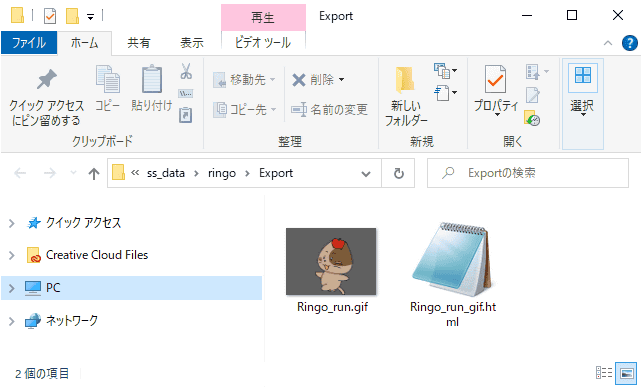642x387 pixels.
Task: Click the Edit document icon in 開く group
Action: (533, 95)
